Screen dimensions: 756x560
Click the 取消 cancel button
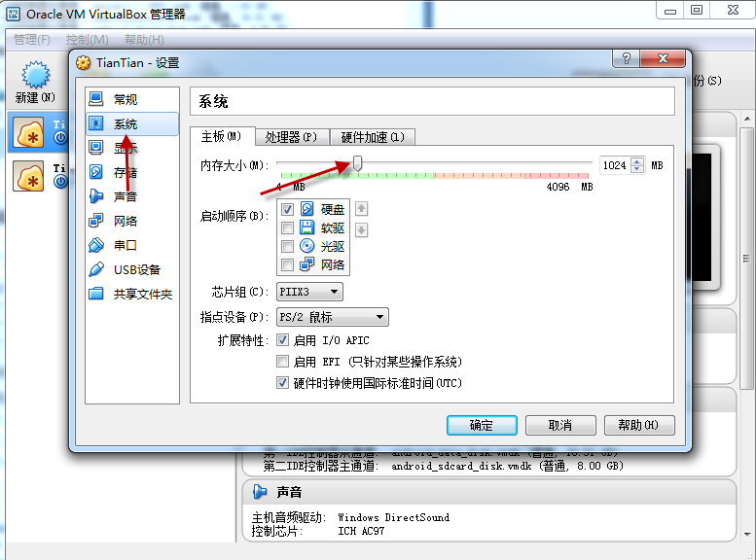560,425
